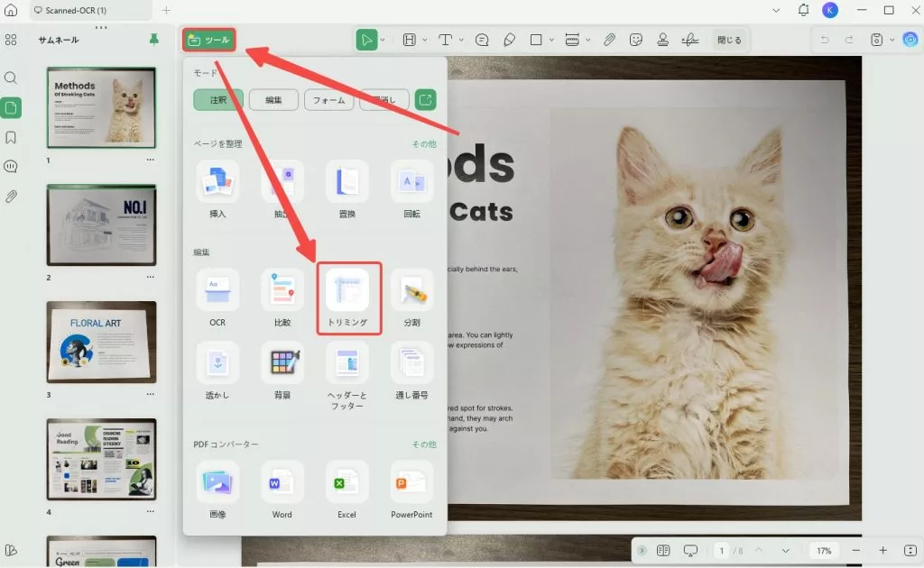Open the ヘッダーとフッター tool

click(x=347, y=376)
